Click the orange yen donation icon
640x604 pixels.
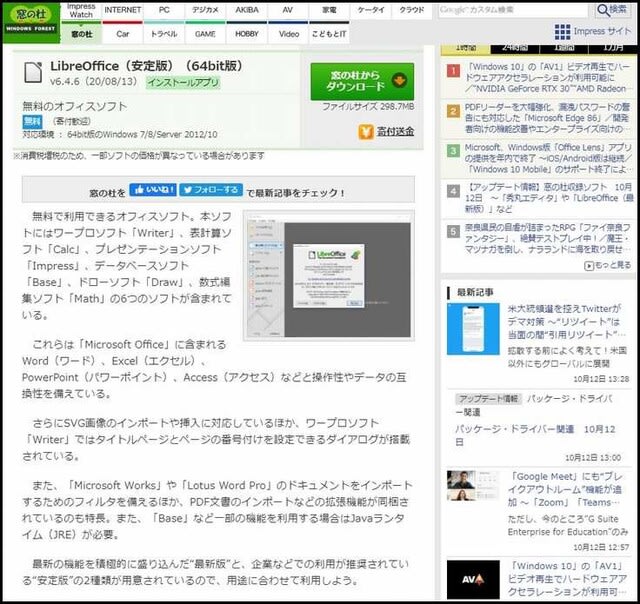click(366, 132)
